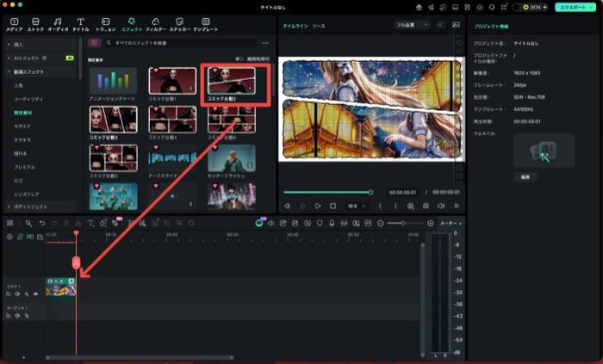Click the preview zoom magnifier icon
Viewport: 603px width, 364px height.
coord(411,207)
